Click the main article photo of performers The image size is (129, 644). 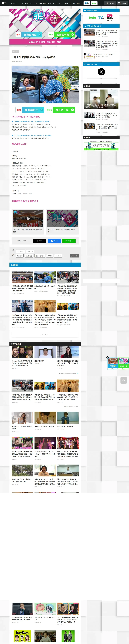coord(45,84)
